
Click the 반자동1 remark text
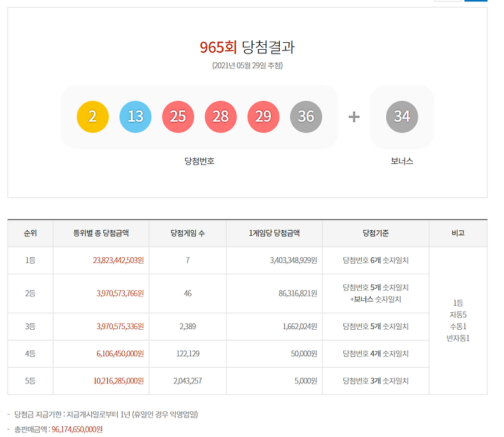click(458, 339)
